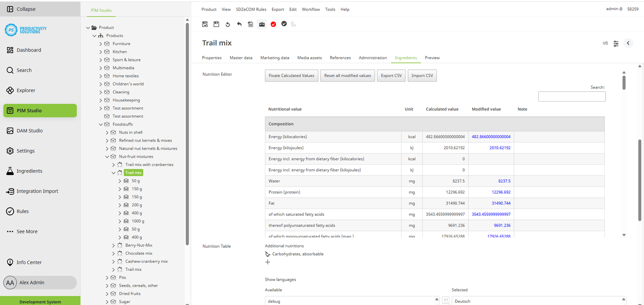Toggle the red checkmark status in the toolbar
644x305 pixels.
pos(273,24)
